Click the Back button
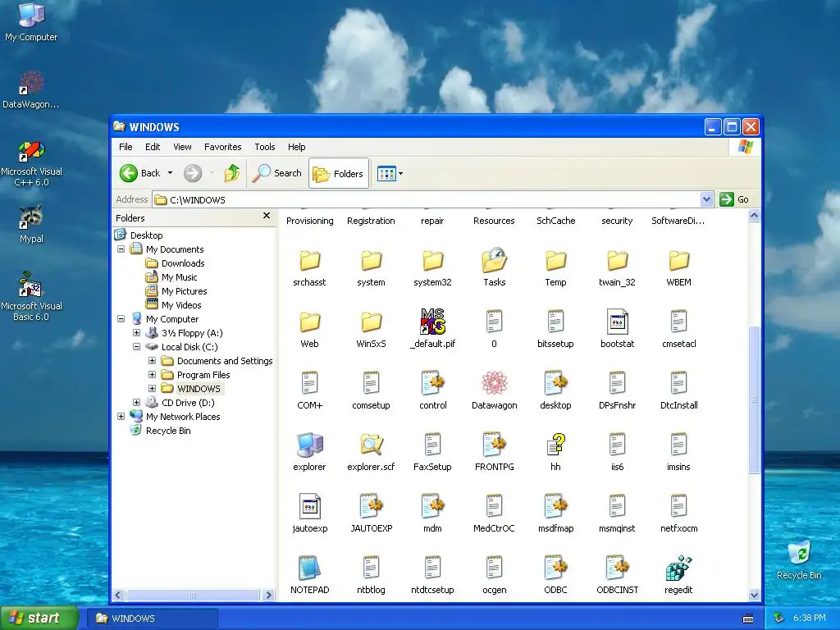840x630 pixels. point(139,173)
